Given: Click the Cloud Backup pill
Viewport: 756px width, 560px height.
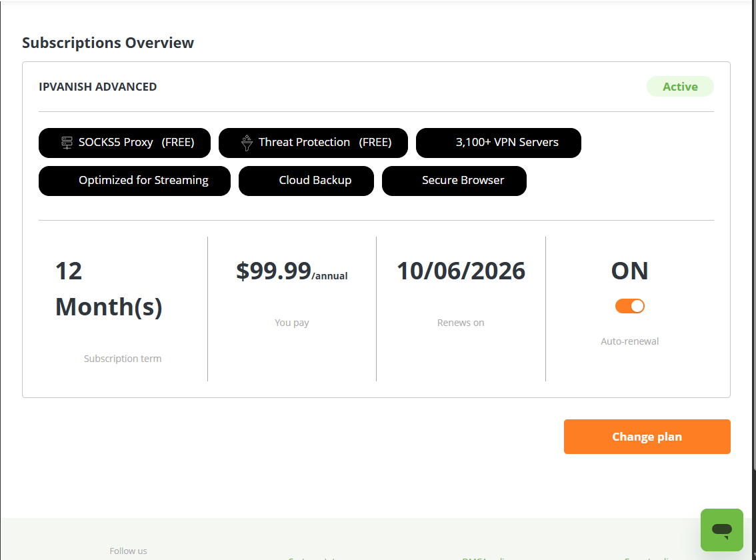Looking at the screenshot, I should click(x=306, y=181).
